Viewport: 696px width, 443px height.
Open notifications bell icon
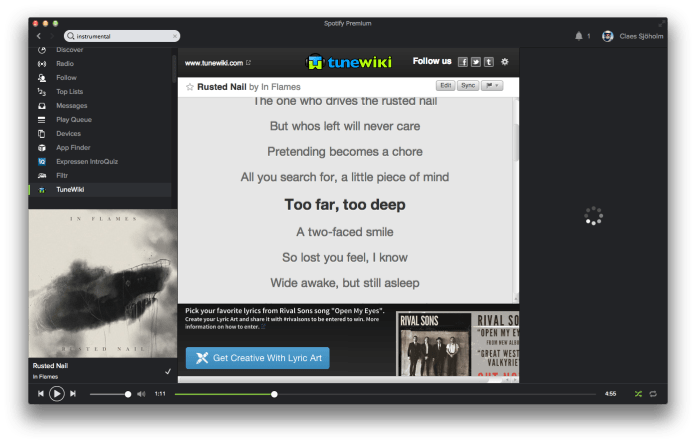[x=579, y=36]
